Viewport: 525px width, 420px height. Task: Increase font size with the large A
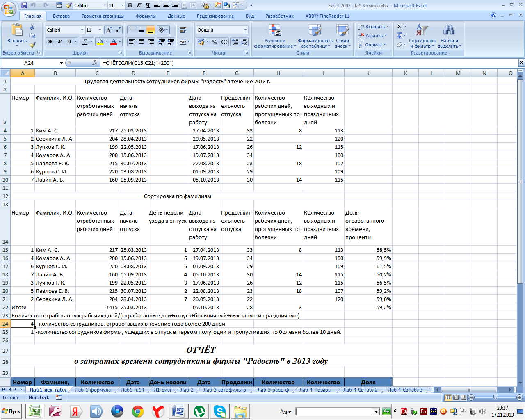pyautogui.click(x=109, y=30)
